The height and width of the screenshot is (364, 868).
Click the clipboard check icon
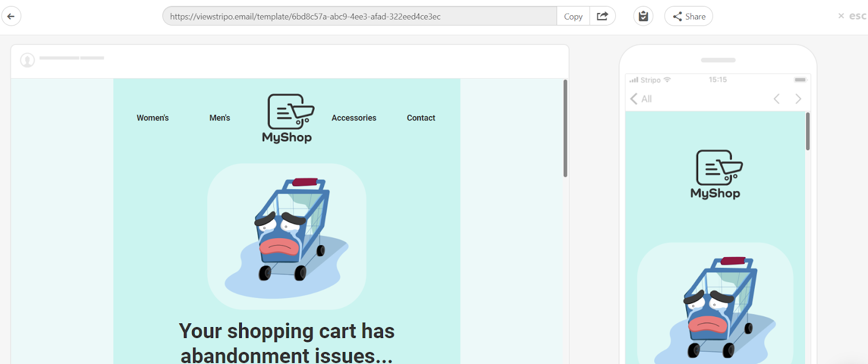tap(643, 16)
